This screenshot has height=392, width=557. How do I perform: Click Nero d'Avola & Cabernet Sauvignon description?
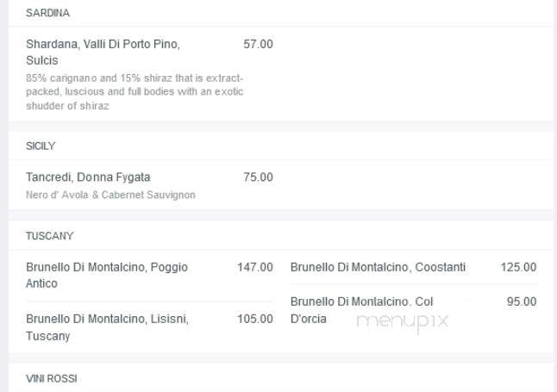110,195
